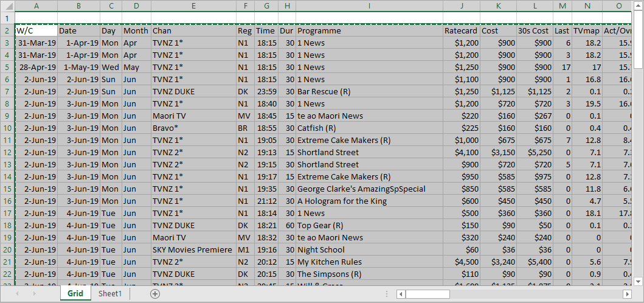This screenshot has height=303, width=644.
Task: Click the te ao Maori News cell in row 9
Action: pos(369,116)
